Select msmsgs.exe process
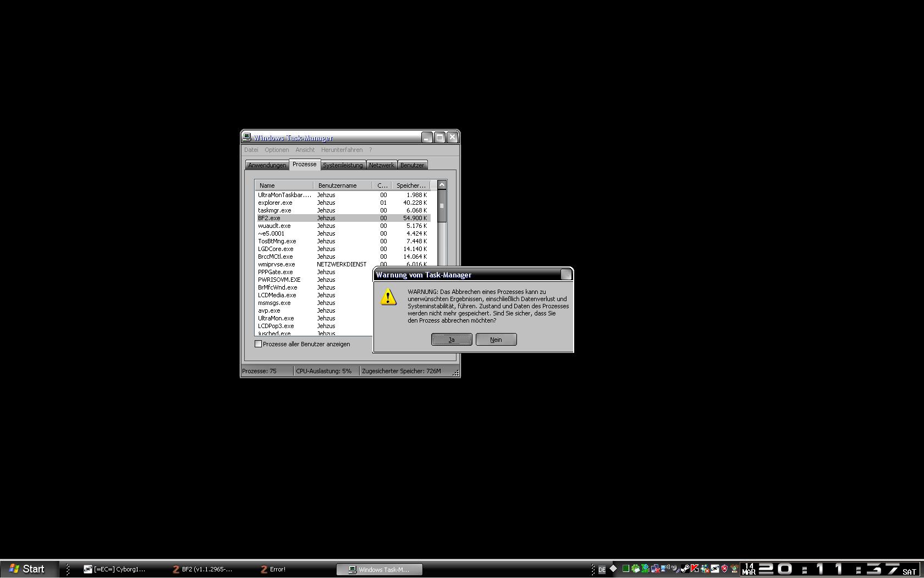The image size is (924, 578). [315, 303]
